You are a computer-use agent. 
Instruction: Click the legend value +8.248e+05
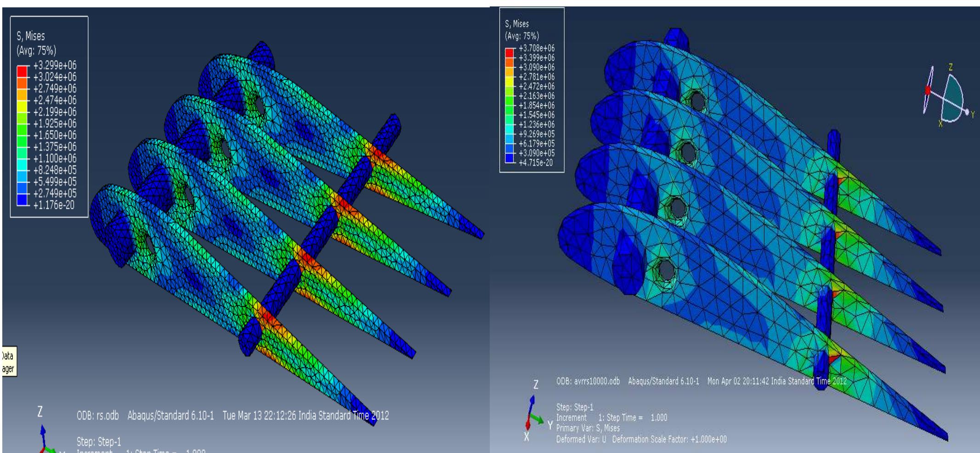point(54,170)
